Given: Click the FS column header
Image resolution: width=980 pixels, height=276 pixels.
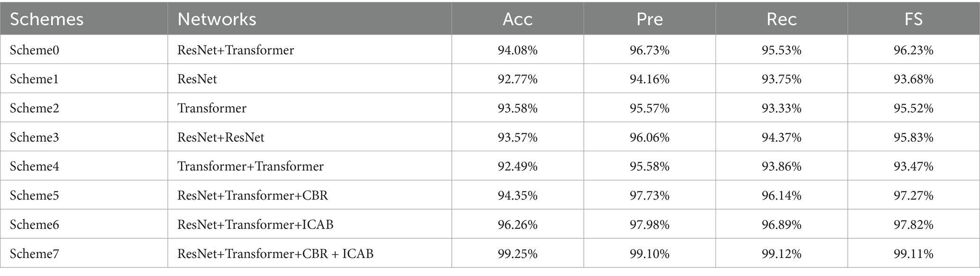Looking at the screenshot, I should click(x=913, y=19).
